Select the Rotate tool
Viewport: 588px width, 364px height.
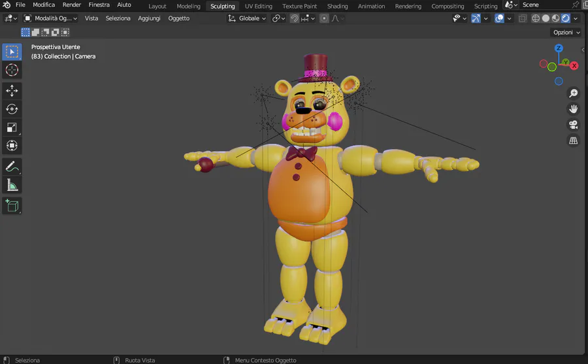coord(12,109)
